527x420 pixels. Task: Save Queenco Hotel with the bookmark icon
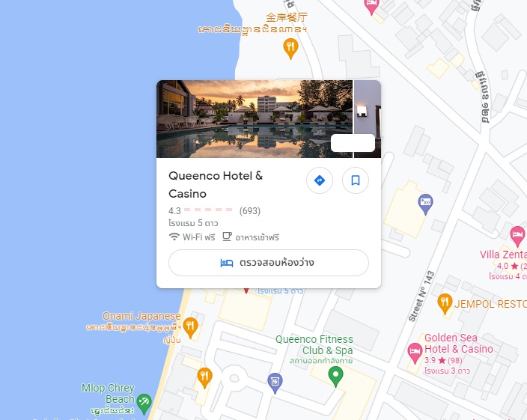click(x=356, y=180)
